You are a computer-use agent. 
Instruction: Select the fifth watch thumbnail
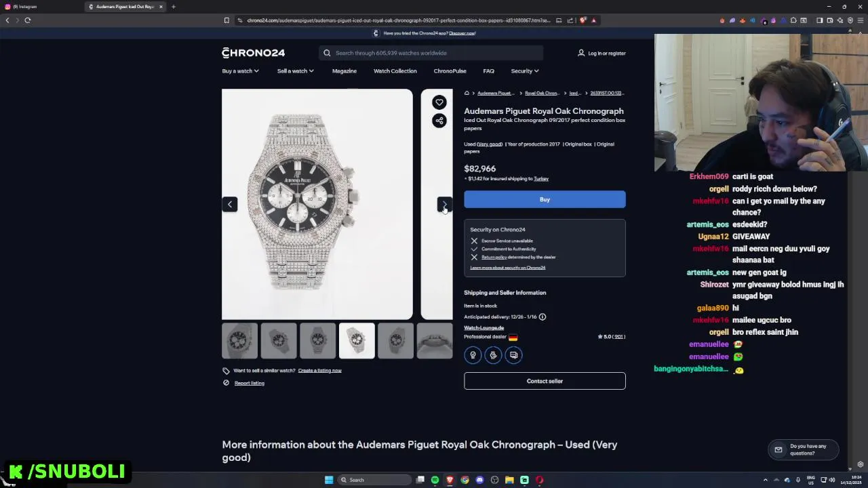tap(396, 340)
